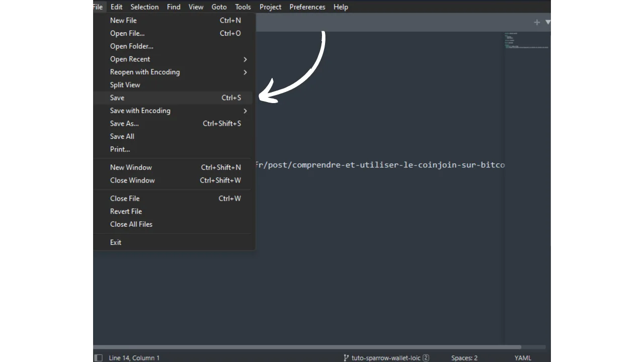Select Revert File menu entry
Viewport: 644px width, 362px height.
[126, 212]
